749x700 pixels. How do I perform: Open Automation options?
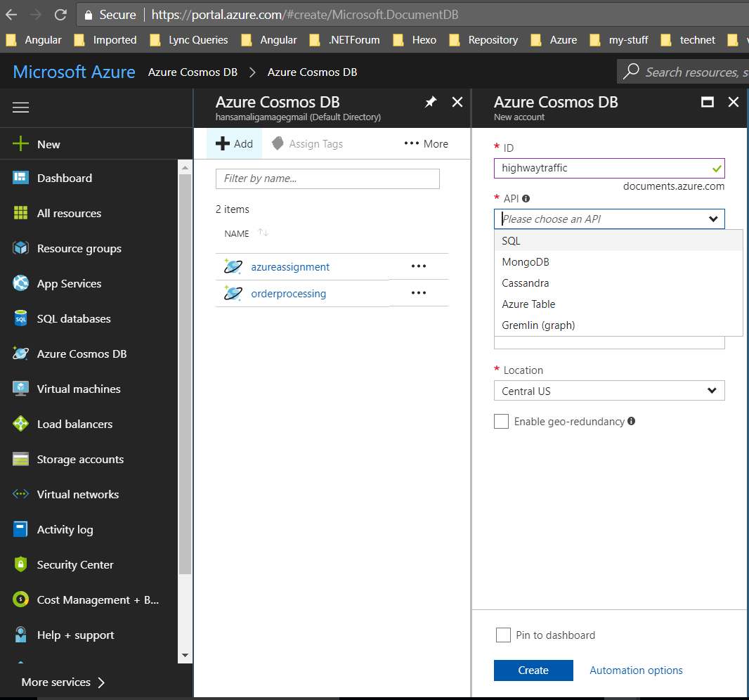click(635, 670)
